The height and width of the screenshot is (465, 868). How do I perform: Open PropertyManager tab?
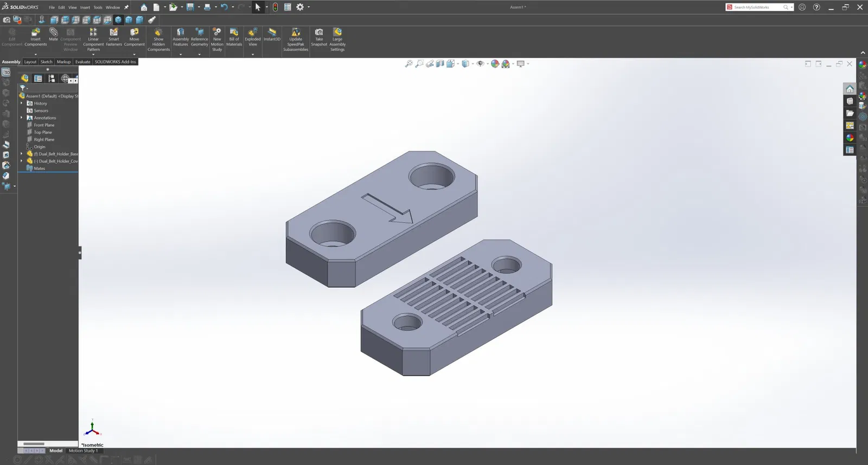click(x=38, y=79)
